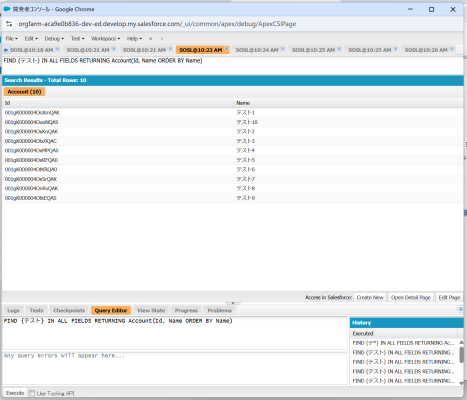Image resolution: width=467 pixels, height=400 pixels.
Task: Select the テスト6 row
Action: click(233, 169)
